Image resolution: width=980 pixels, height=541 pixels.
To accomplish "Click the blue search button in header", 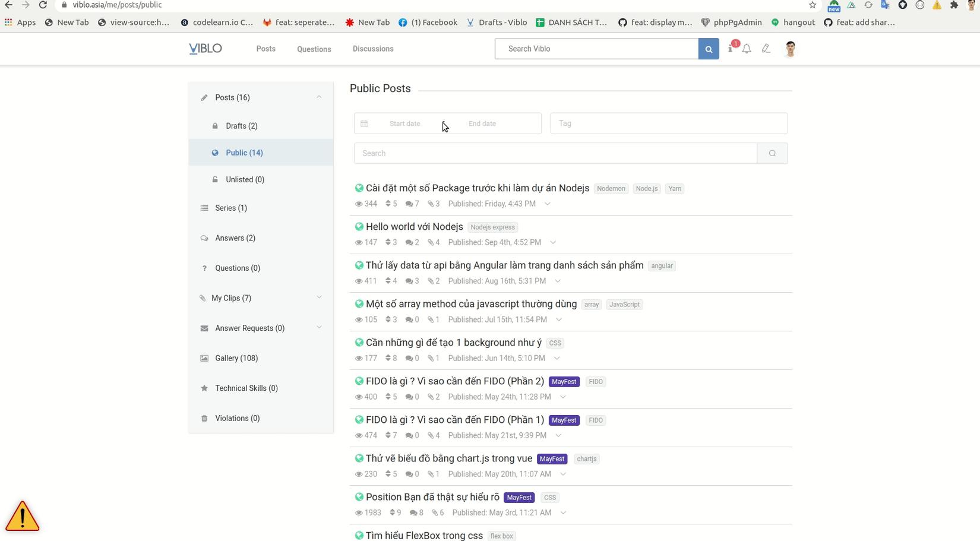I will (709, 49).
